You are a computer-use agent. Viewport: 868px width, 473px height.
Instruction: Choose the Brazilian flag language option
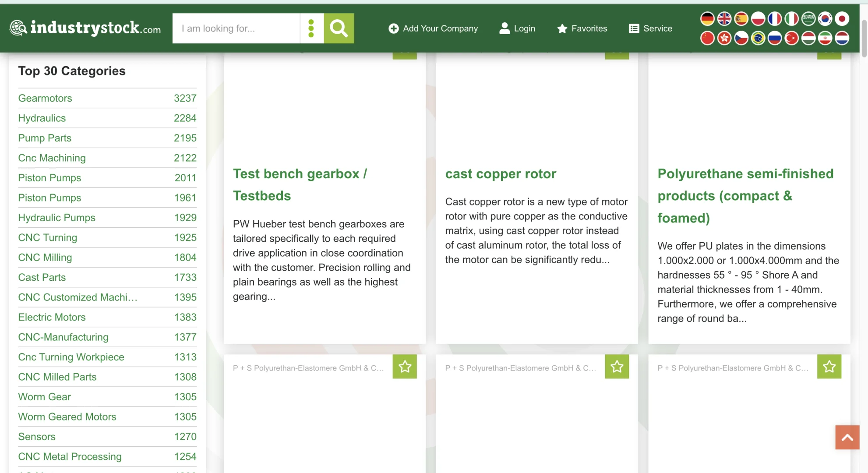(758, 39)
